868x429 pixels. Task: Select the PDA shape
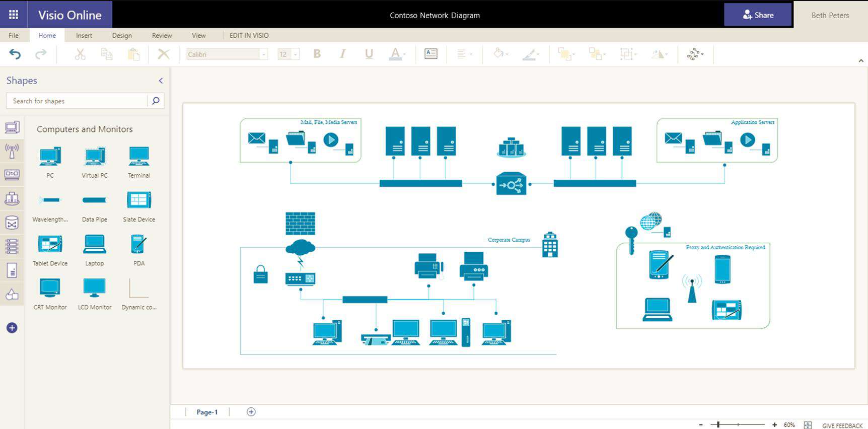point(139,250)
